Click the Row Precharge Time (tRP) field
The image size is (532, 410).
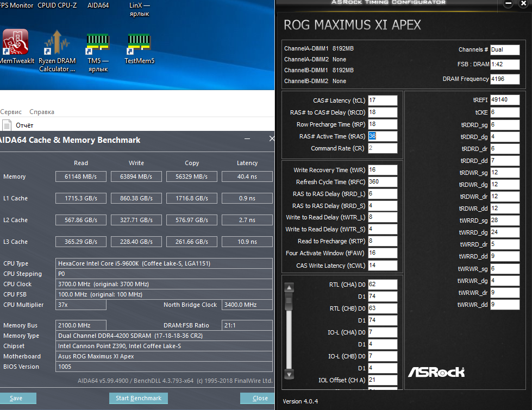383,124
